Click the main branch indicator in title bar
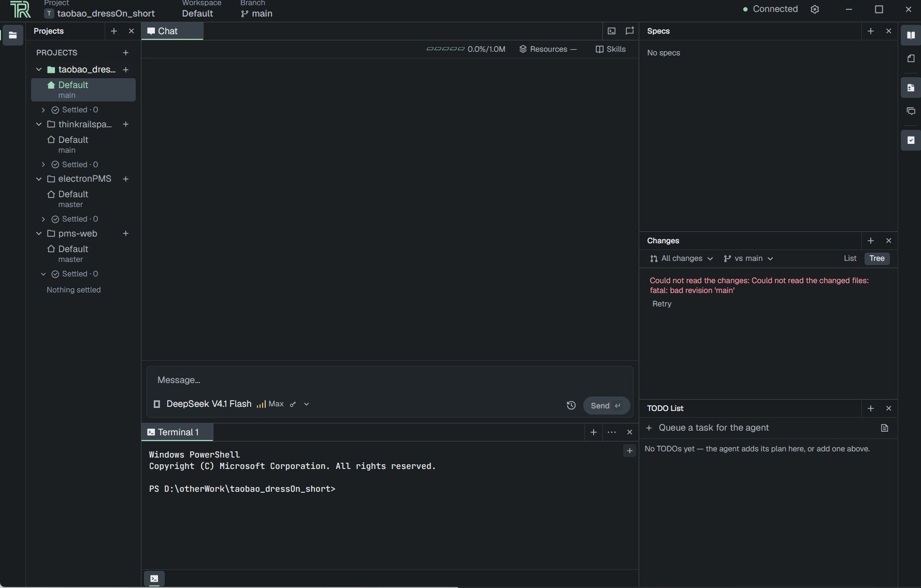This screenshot has height=588, width=921. pos(256,13)
